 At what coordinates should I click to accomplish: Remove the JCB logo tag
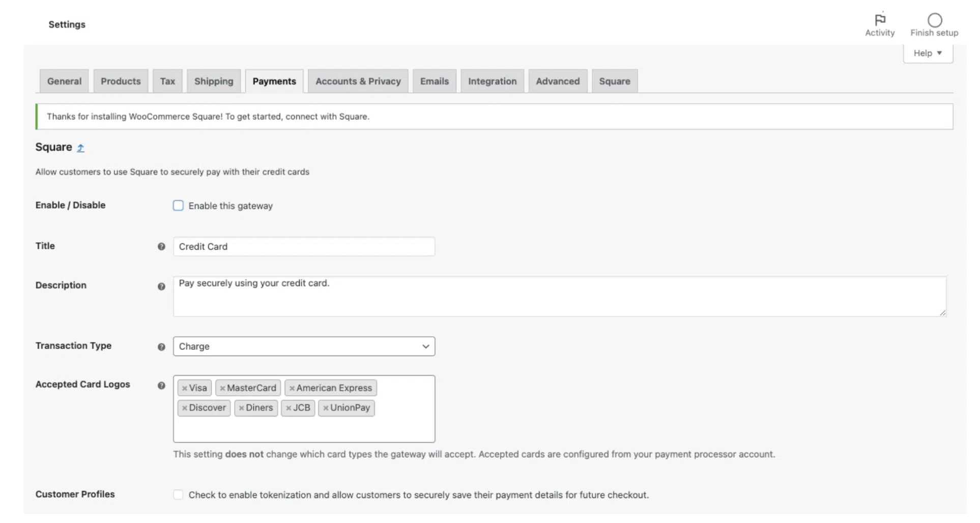click(289, 409)
